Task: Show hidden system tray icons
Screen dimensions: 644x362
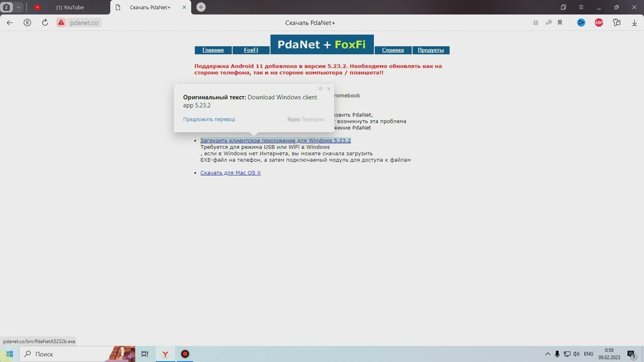Action: coord(548,354)
